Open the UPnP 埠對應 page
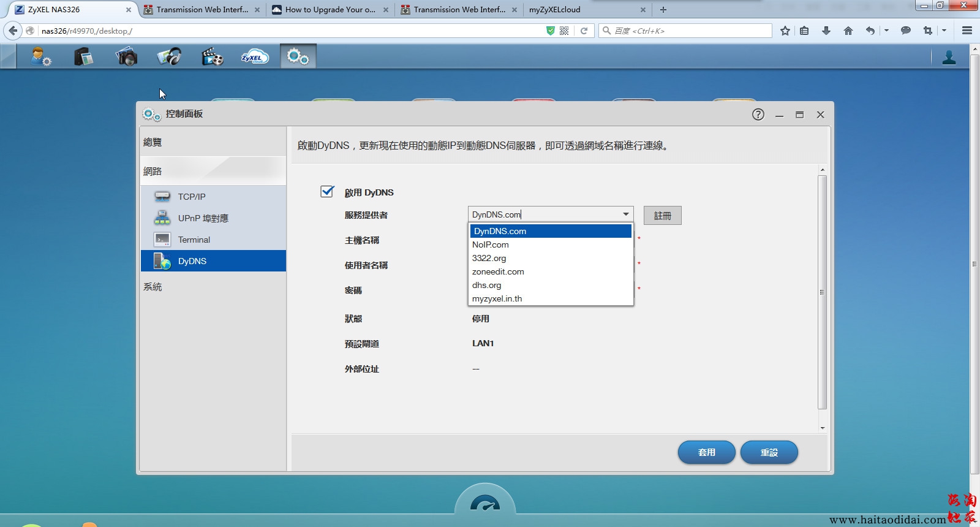This screenshot has width=980, height=527. [x=213, y=218]
